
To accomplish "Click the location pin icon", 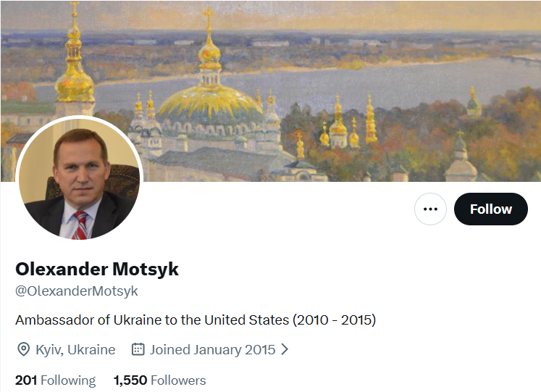I will (x=23, y=349).
